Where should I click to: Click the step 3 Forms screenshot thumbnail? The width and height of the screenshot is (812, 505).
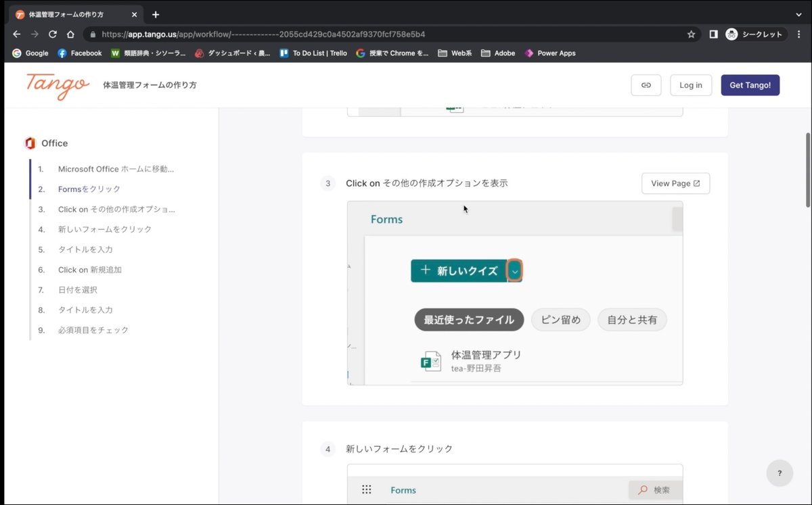click(x=515, y=293)
